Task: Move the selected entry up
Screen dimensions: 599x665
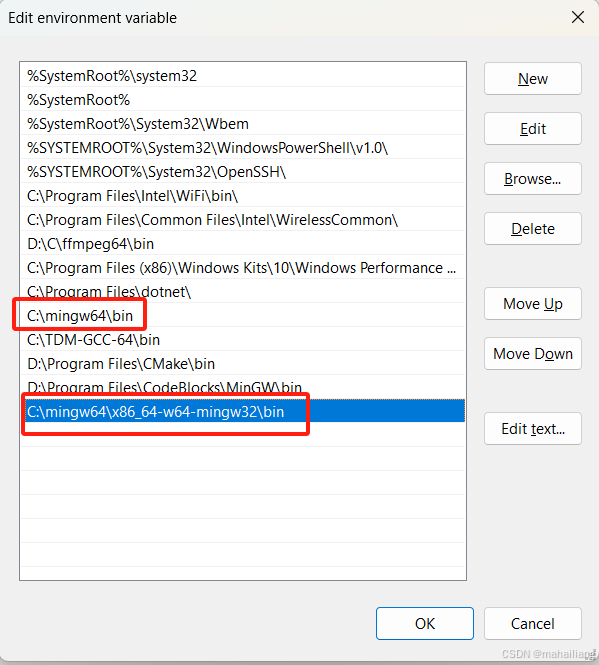Action: click(532, 304)
